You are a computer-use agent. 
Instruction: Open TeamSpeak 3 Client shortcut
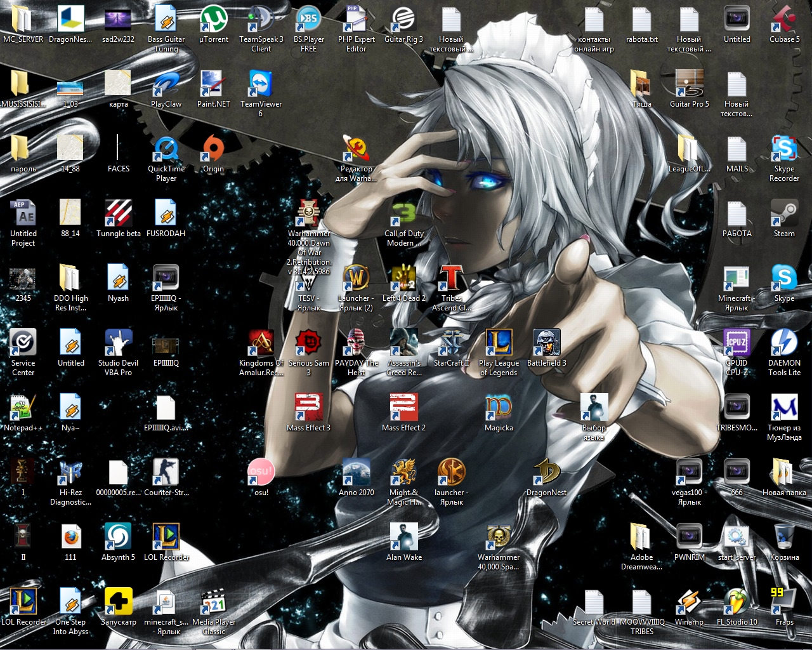tap(261, 19)
